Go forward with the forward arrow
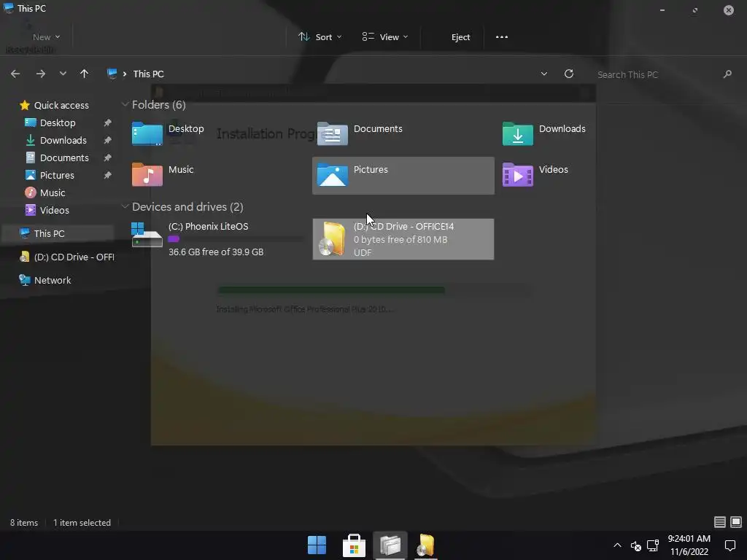The height and width of the screenshot is (560, 747). pyautogui.click(x=41, y=74)
